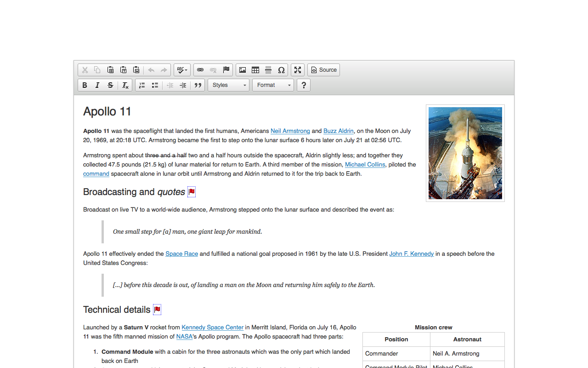Click the NASA link
Image resolution: width=588 pixels, height=368 pixels.
click(x=184, y=337)
